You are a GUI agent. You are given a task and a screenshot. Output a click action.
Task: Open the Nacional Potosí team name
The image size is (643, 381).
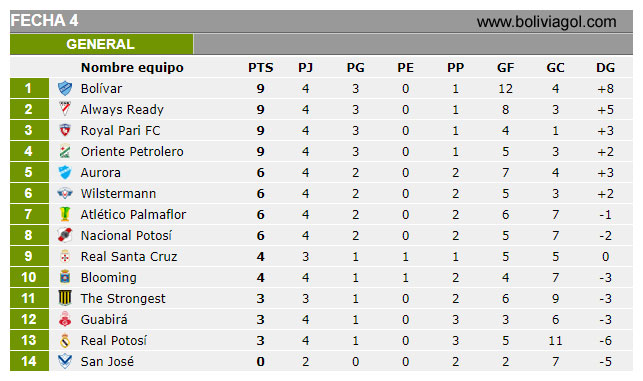126,235
